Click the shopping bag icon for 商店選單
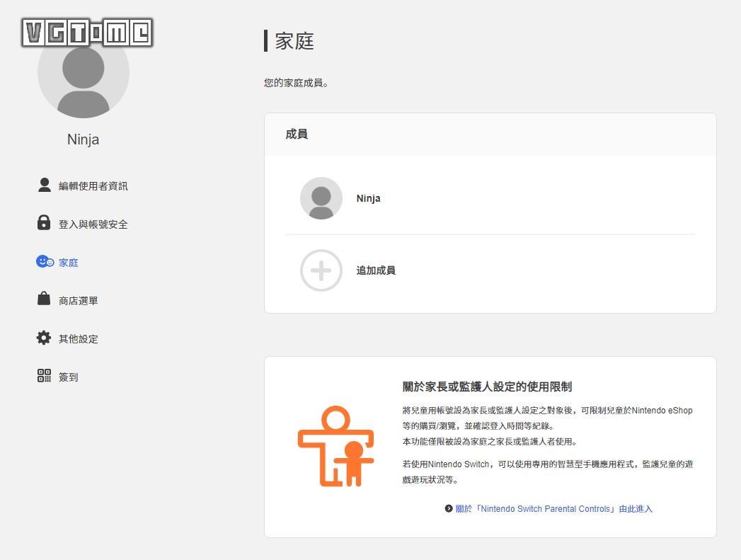Screen dimensions: 741x560 [x=42, y=300]
